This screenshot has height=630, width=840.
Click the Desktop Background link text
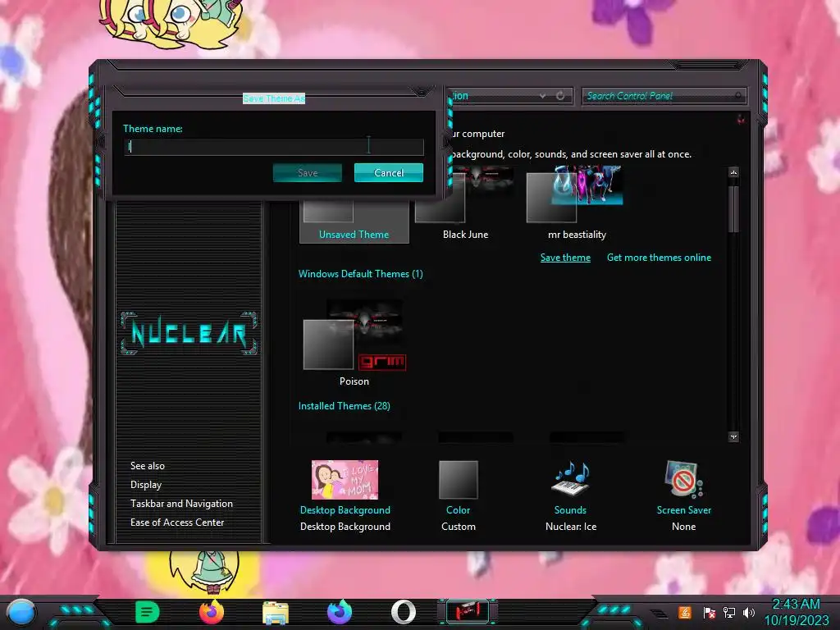click(345, 510)
